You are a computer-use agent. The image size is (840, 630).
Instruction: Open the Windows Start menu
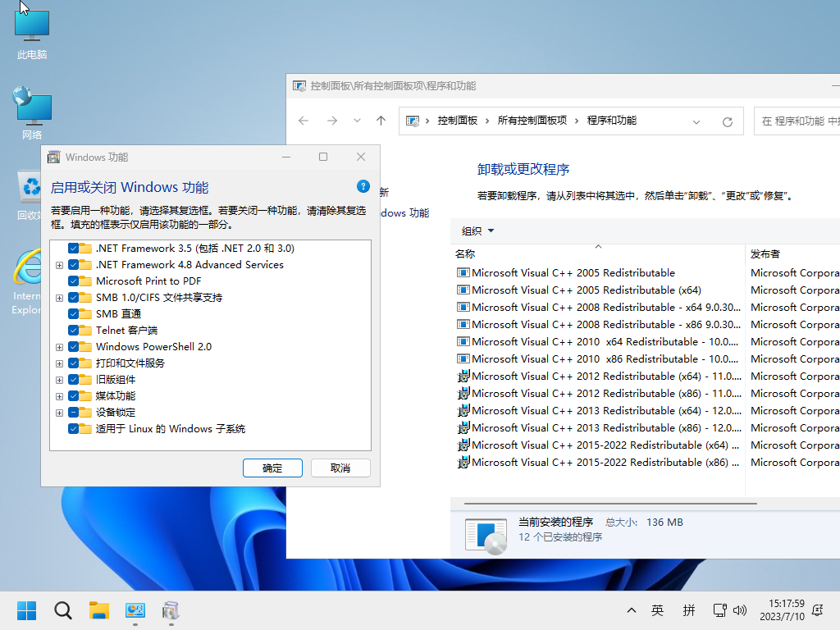26,610
